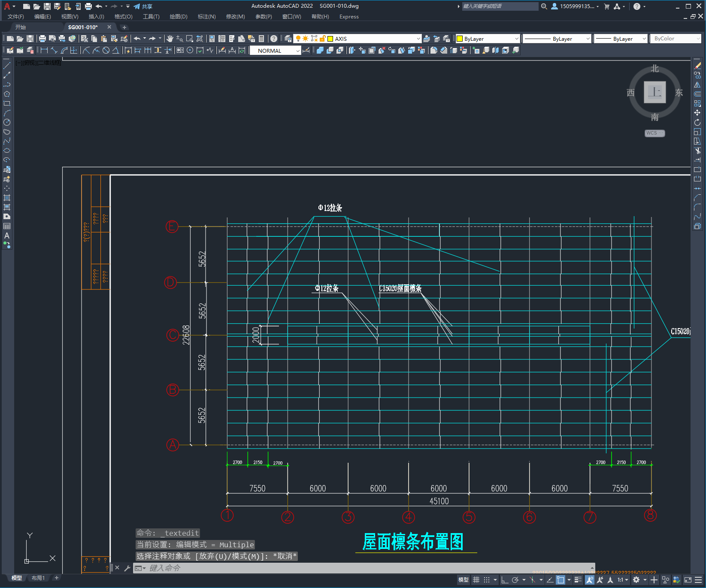
Task: Toggle object snap tracking
Action: [x=550, y=580]
